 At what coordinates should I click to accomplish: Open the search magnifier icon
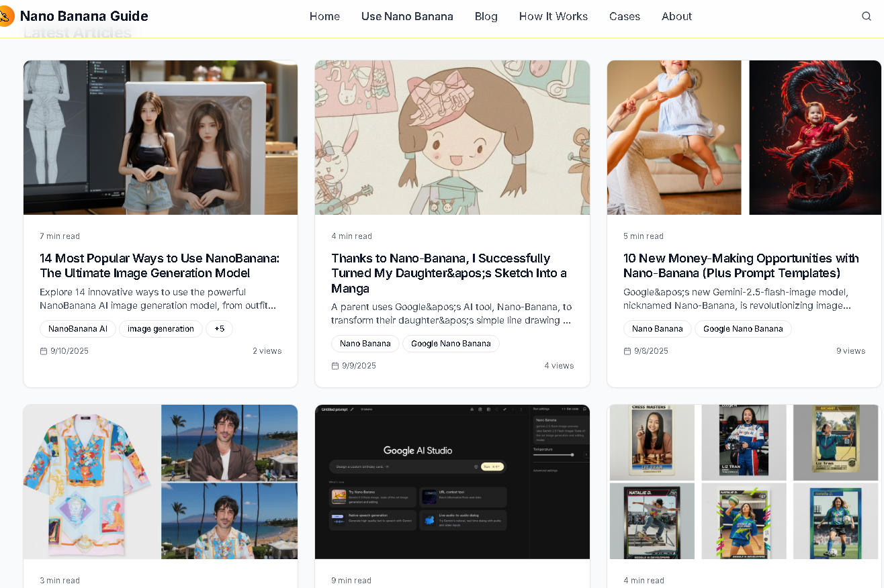pos(867,16)
